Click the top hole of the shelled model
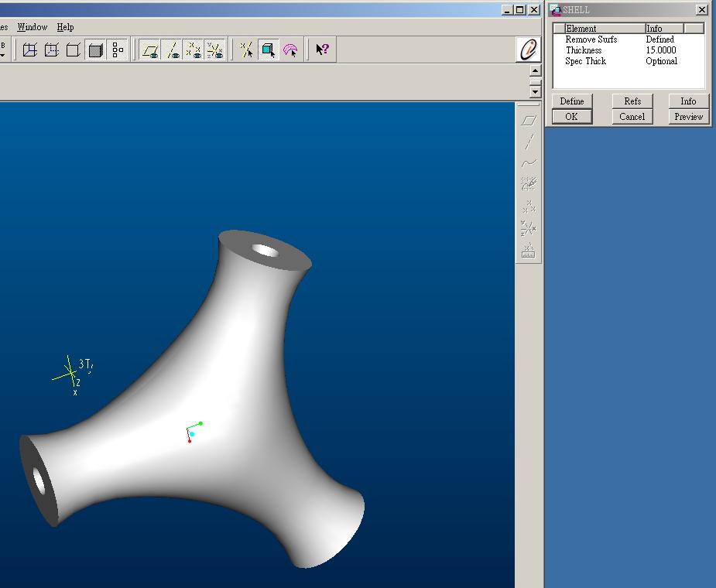The width and height of the screenshot is (716, 588). tap(266, 251)
